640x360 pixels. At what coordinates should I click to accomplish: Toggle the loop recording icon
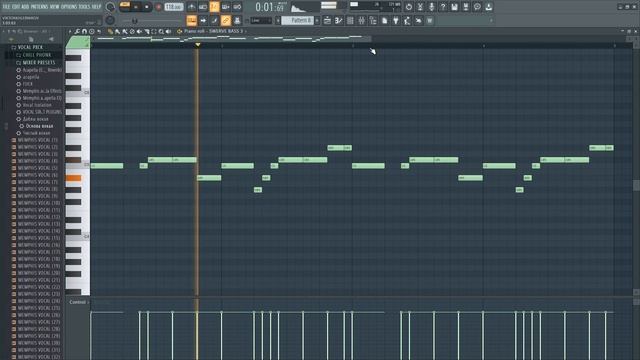point(237,7)
